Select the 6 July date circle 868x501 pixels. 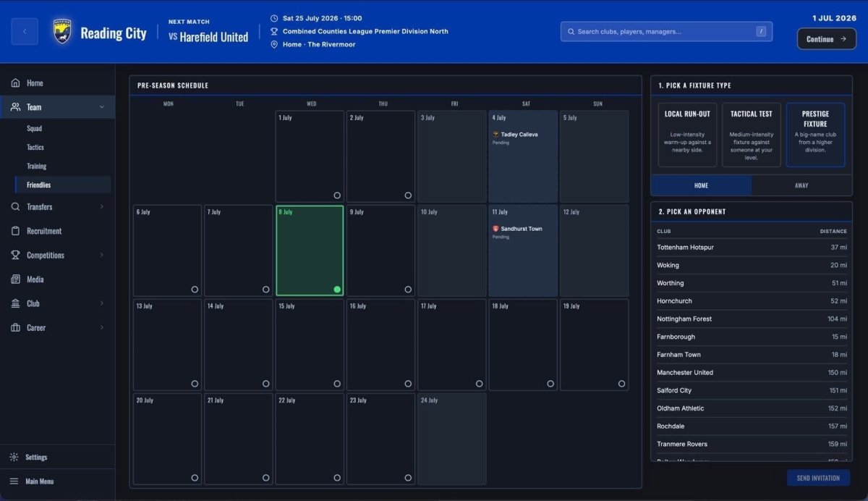[195, 290]
